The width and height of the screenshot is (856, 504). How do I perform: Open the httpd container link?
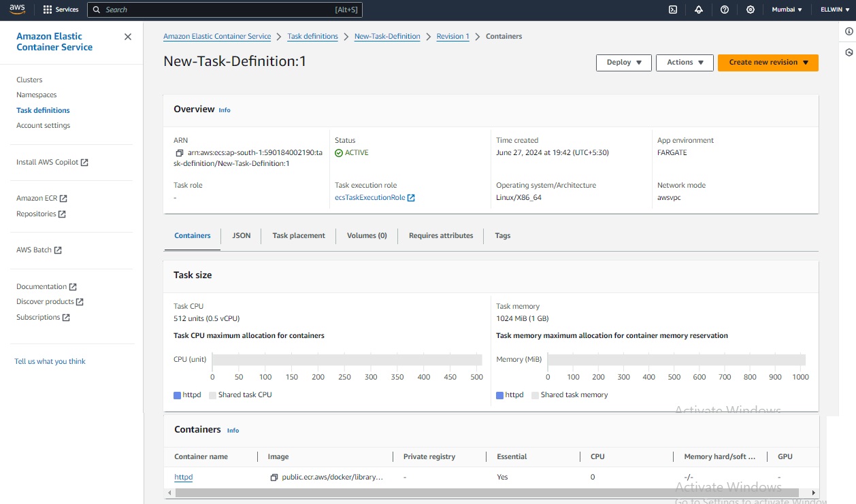click(x=184, y=477)
